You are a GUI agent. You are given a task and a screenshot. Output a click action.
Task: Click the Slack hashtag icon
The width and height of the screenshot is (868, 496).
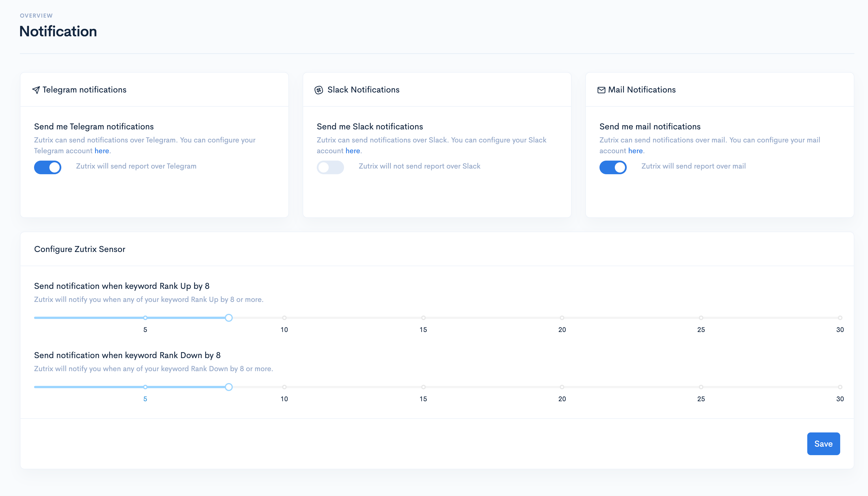pos(319,90)
